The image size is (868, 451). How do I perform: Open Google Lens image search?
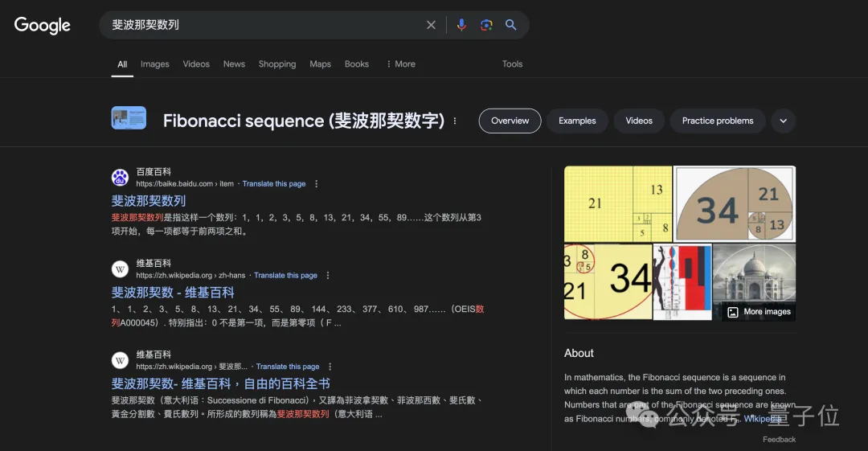(486, 25)
